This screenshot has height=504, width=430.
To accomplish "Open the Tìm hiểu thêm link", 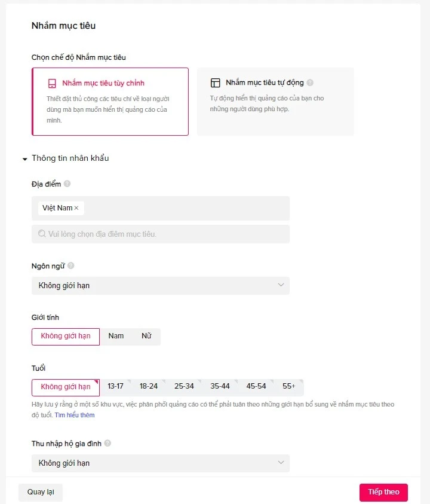I will (75, 415).
